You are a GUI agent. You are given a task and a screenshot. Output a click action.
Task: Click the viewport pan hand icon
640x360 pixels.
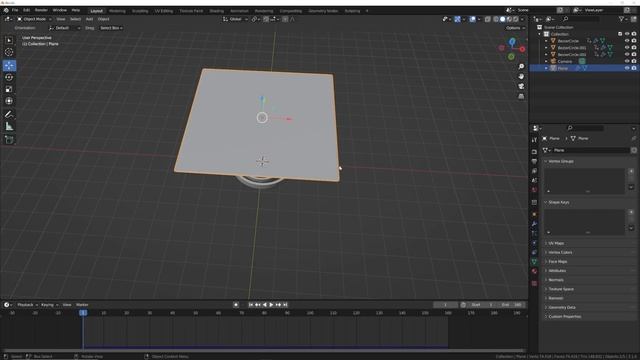pos(521,76)
